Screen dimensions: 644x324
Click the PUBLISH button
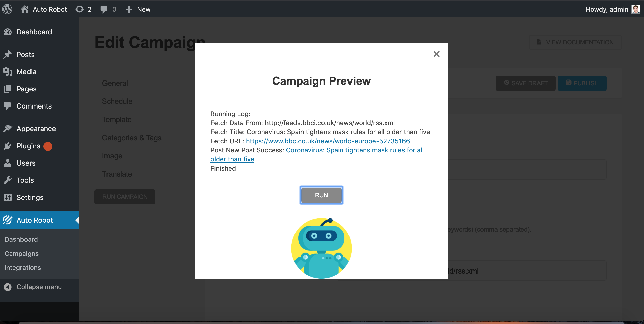pyautogui.click(x=582, y=83)
